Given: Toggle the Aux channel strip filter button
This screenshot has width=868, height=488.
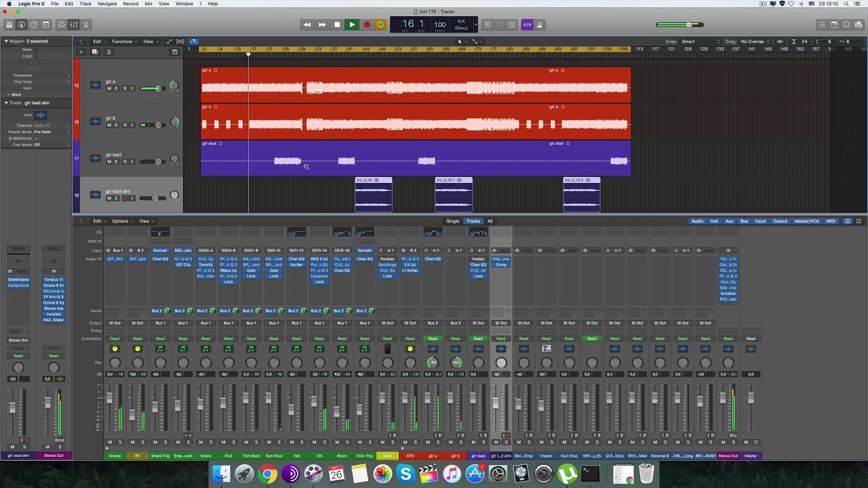Looking at the screenshot, I should [730, 221].
